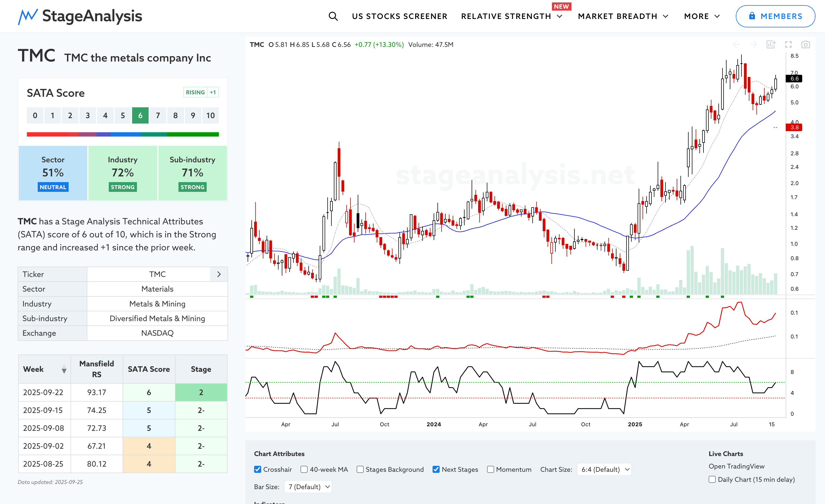Image resolution: width=825 pixels, height=504 pixels.
Task: Toggle the Next Stages checkbox
Action: 436,469
